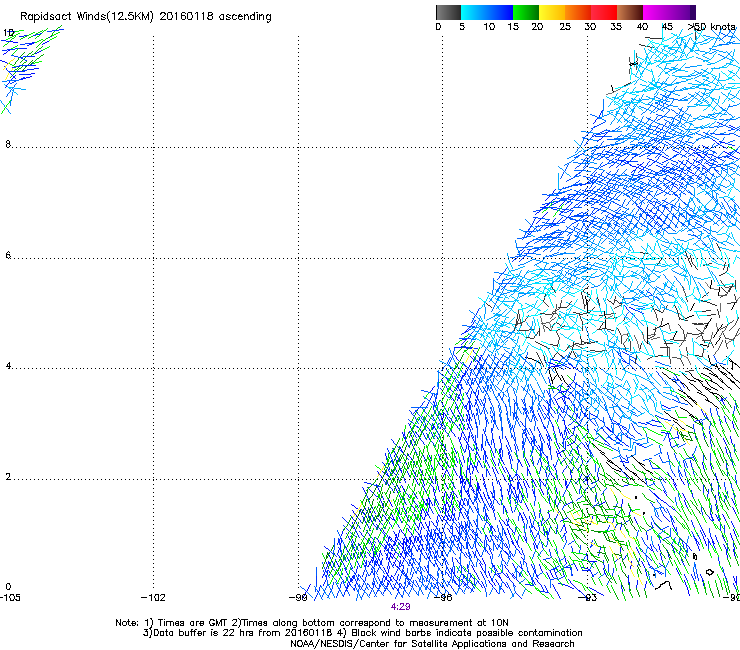Click the cyan-to-blue 5–15 knots legend segment
This screenshot has width=740, height=650.
point(487,12)
